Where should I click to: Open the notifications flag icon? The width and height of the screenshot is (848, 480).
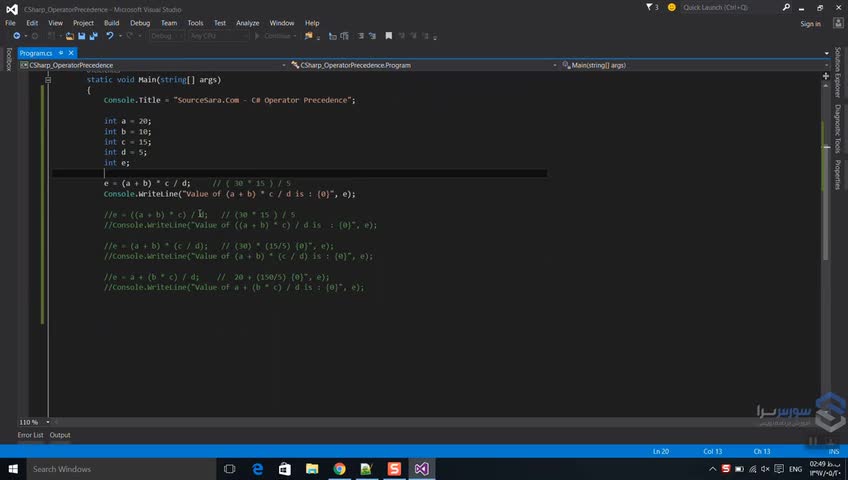pyautogui.click(x=650, y=7)
